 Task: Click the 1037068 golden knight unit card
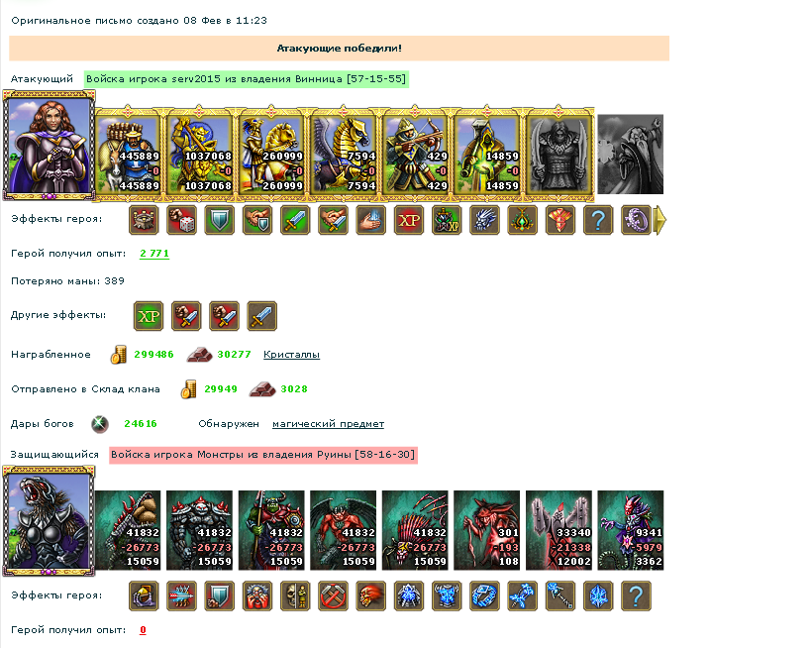click(199, 154)
